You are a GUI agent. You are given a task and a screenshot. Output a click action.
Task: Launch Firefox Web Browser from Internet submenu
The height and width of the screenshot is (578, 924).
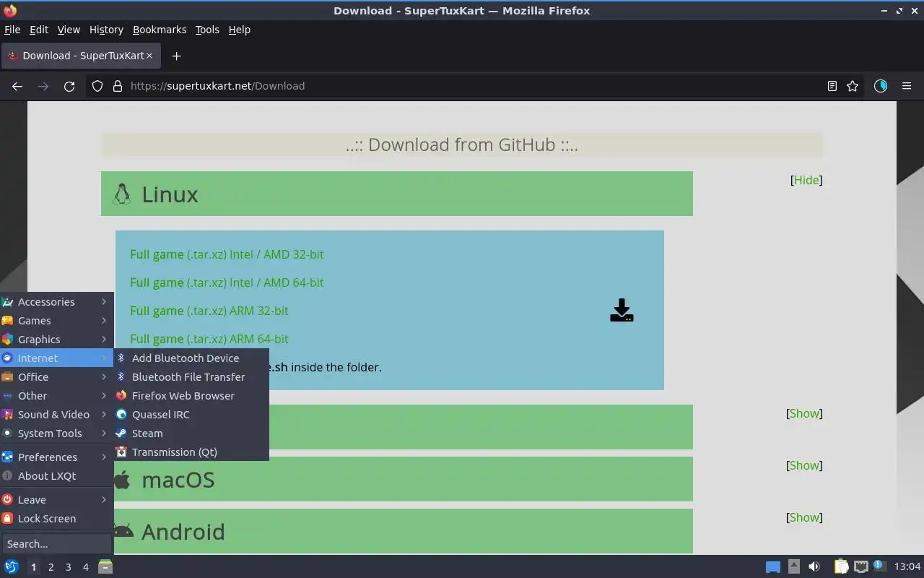(x=191, y=395)
